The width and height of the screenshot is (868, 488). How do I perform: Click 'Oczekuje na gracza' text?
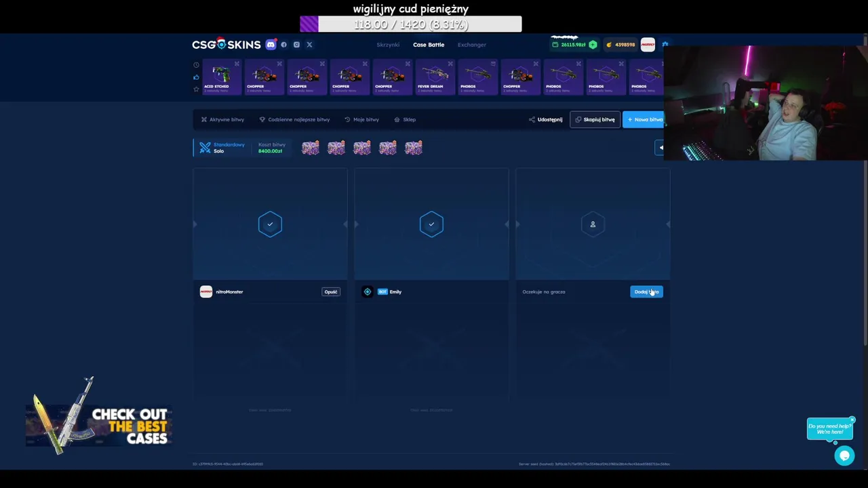point(544,291)
